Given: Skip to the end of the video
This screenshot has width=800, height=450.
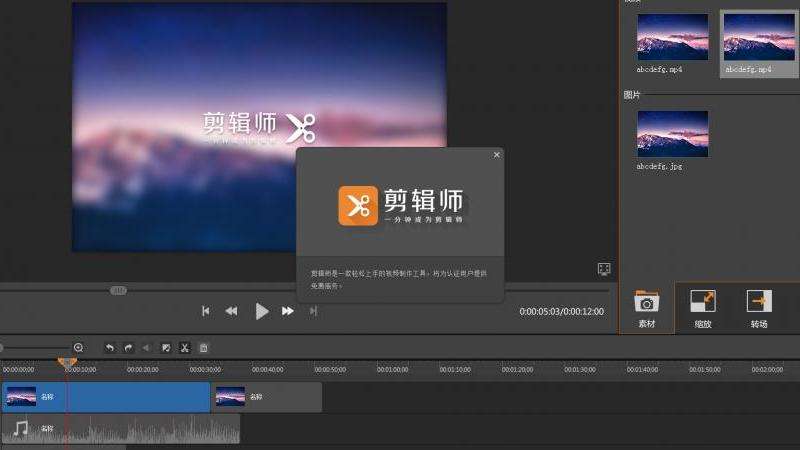Looking at the screenshot, I should pyautogui.click(x=313, y=311).
